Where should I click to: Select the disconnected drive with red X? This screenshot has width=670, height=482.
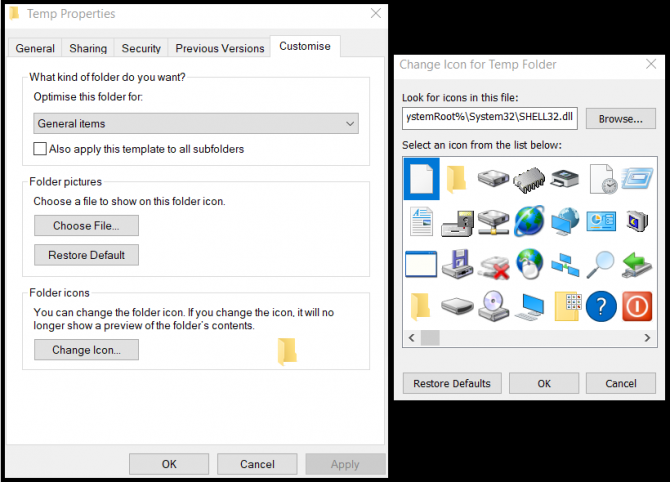tap(494, 267)
